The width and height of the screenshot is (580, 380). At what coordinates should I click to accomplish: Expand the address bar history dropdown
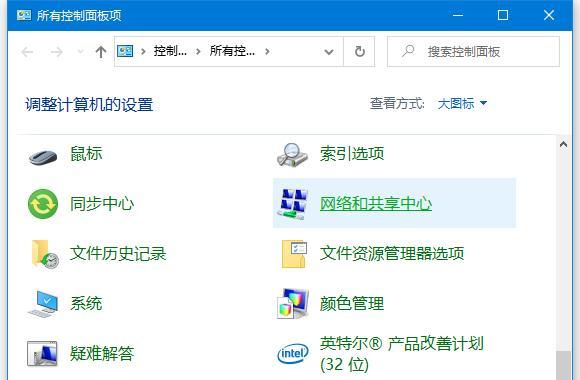(x=329, y=52)
